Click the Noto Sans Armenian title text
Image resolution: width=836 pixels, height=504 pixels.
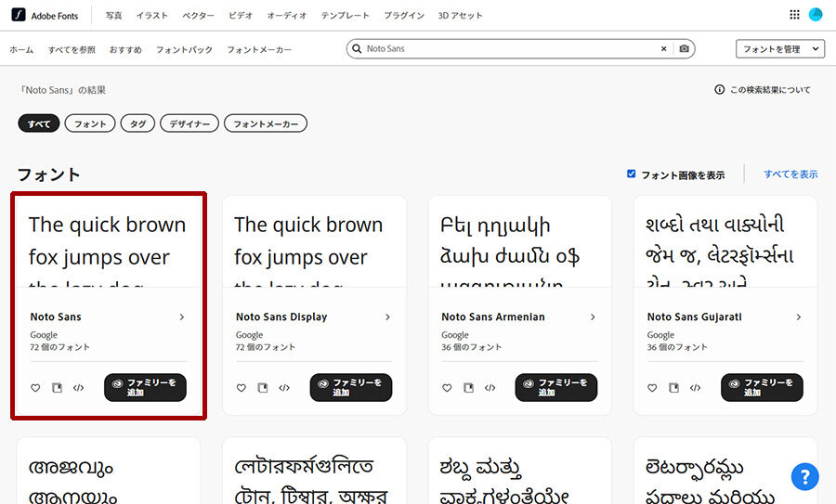tap(493, 317)
